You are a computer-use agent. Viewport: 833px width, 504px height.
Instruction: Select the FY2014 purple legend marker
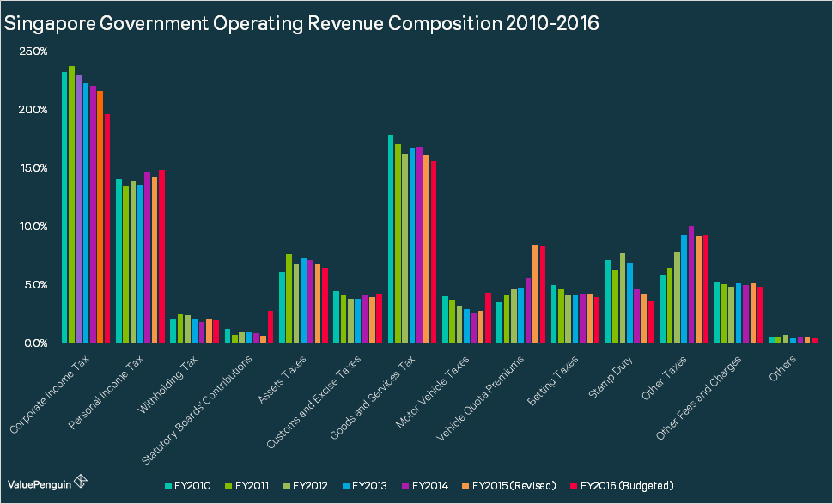tap(404, 485)
